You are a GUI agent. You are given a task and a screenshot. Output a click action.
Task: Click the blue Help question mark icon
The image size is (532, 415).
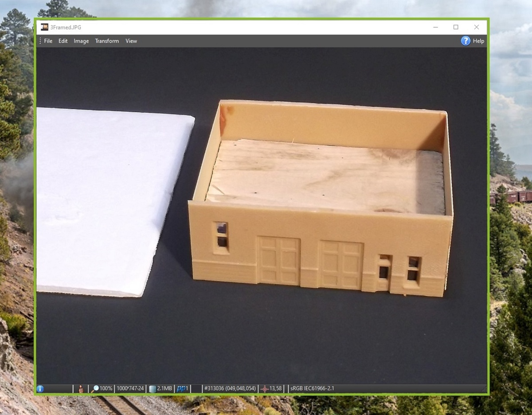(x=465, y=41)
